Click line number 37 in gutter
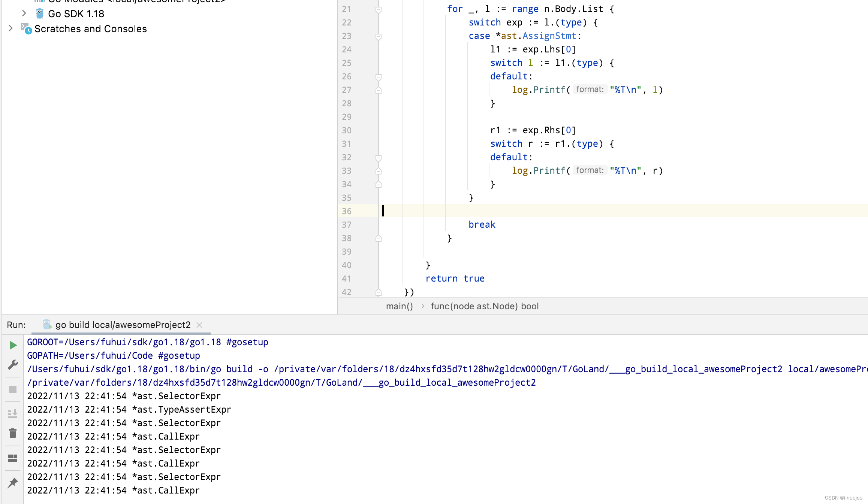Screen dimensions: 868x504 click(347, 225)
